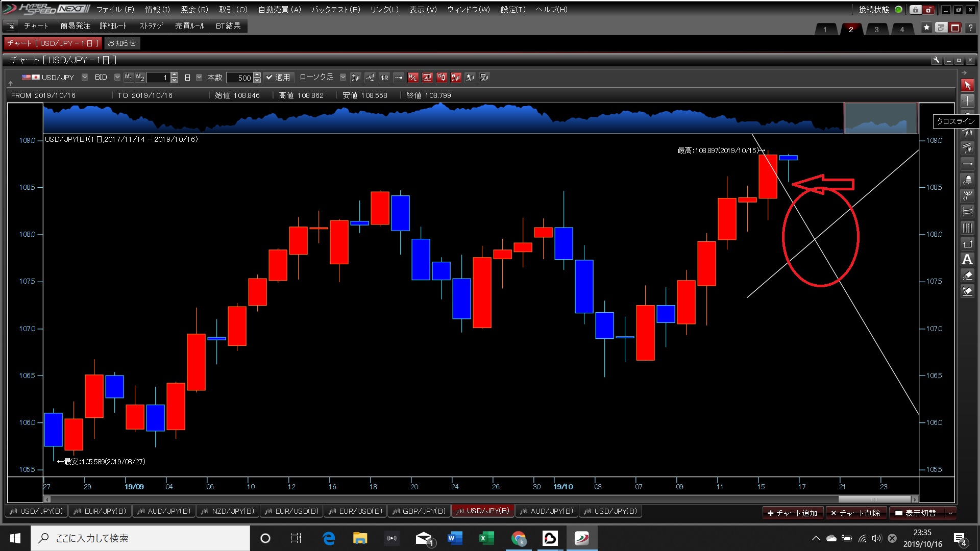Expand the ローソク足 chart type dropdown
This screenshot has height=551, width=980.
point(342,78)
